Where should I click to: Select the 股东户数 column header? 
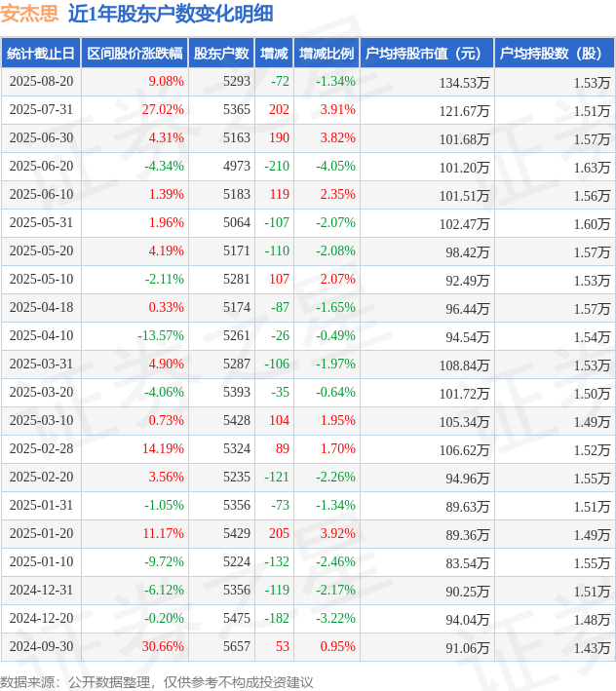click(x=221, y=54)
